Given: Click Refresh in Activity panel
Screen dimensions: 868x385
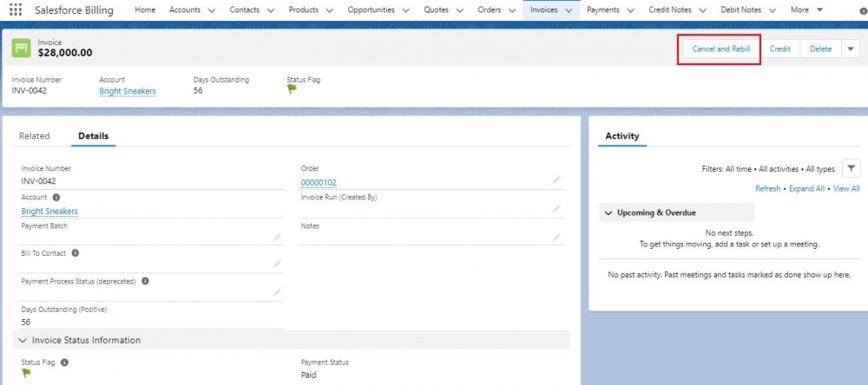Looking at the screenshot, I should tap(768, 189).
